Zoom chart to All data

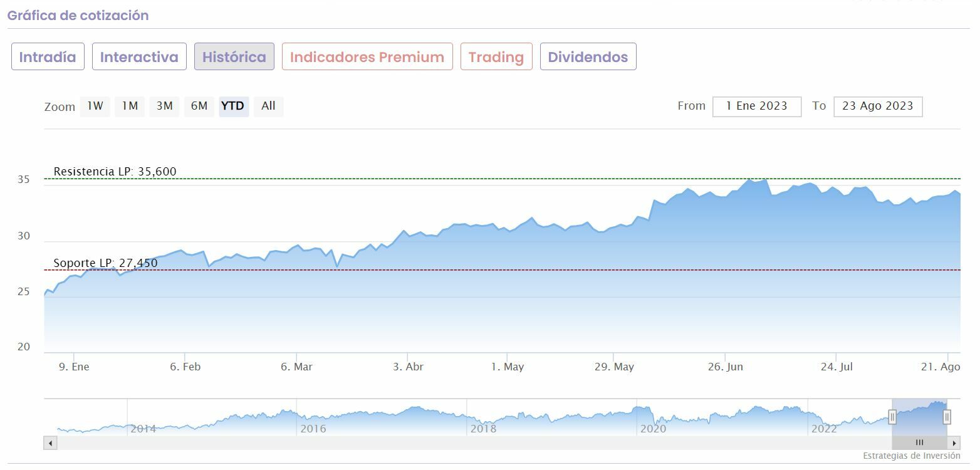tap(268, 106)
